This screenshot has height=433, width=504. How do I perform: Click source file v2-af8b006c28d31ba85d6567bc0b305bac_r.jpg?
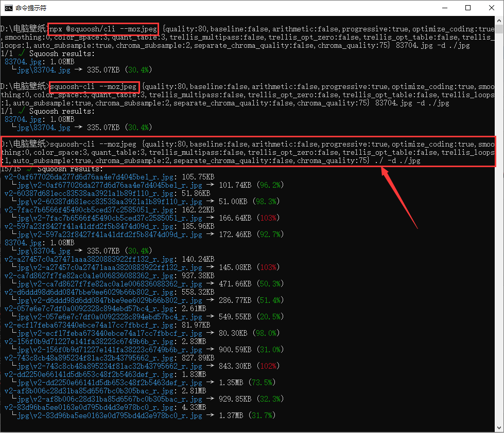89,391
